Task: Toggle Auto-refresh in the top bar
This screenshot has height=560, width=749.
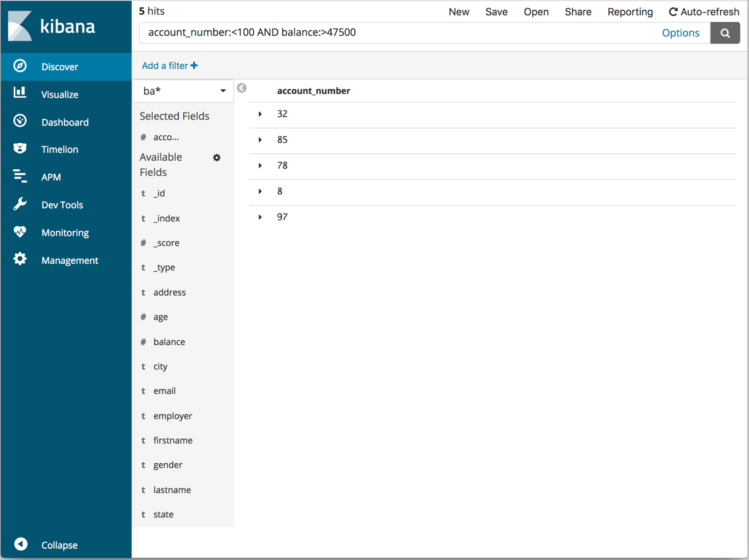Action: click(x=704, y=12)
